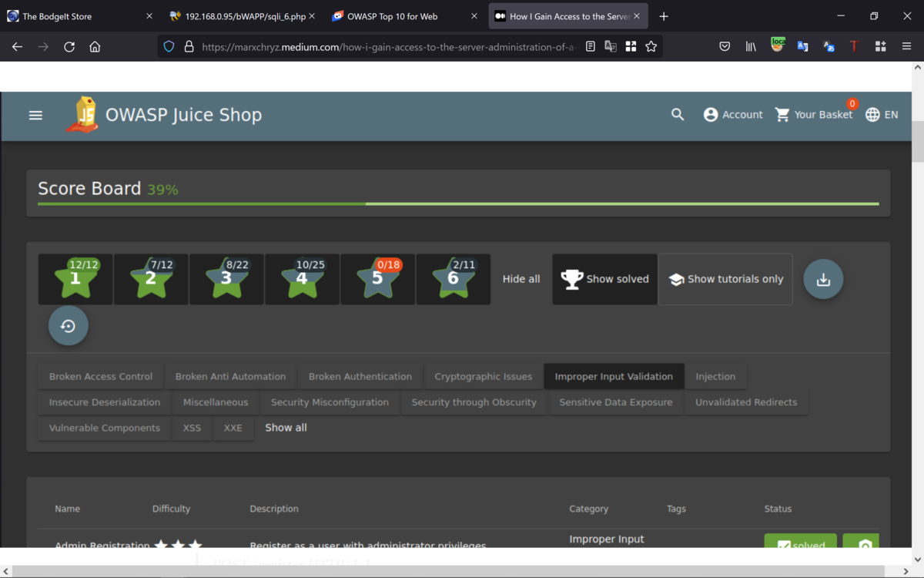Screen dimensions: 924x578
Task: Toggle reader view icon
Action: 591,47
